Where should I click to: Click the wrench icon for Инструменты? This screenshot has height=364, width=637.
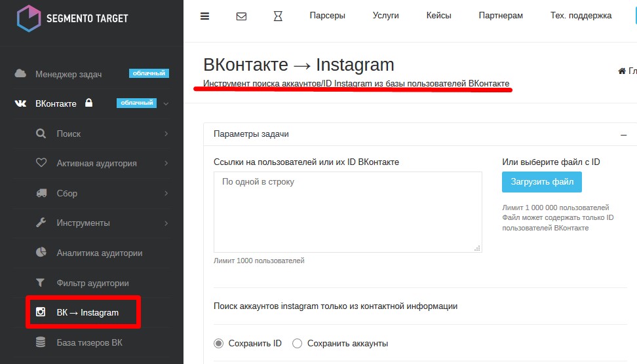click(41, 223)
